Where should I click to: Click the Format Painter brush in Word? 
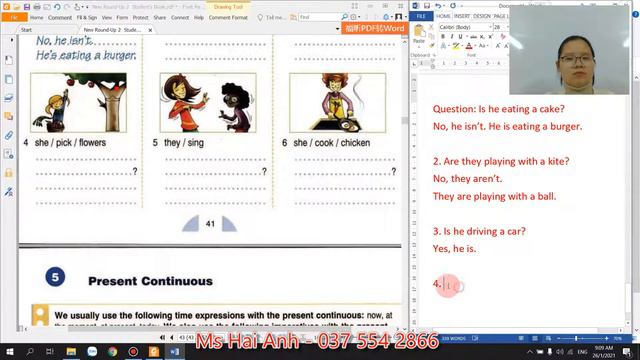tap(431, 45)
